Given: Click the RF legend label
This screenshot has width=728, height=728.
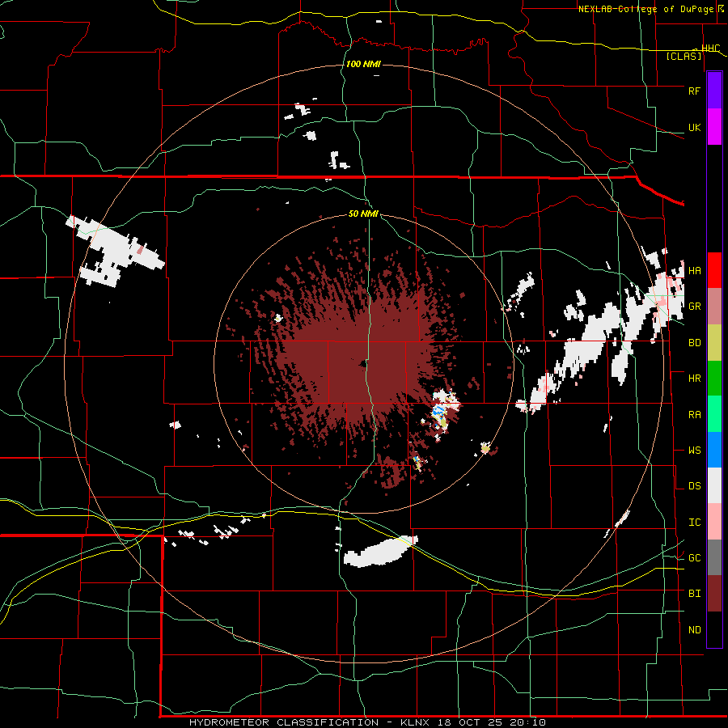Looking at the screenshot, I should 694,91.
